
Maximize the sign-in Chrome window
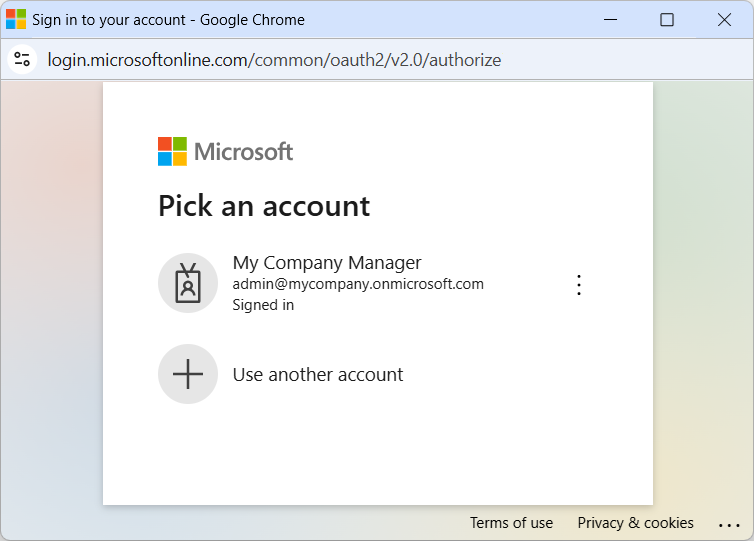tap(667, 20)
